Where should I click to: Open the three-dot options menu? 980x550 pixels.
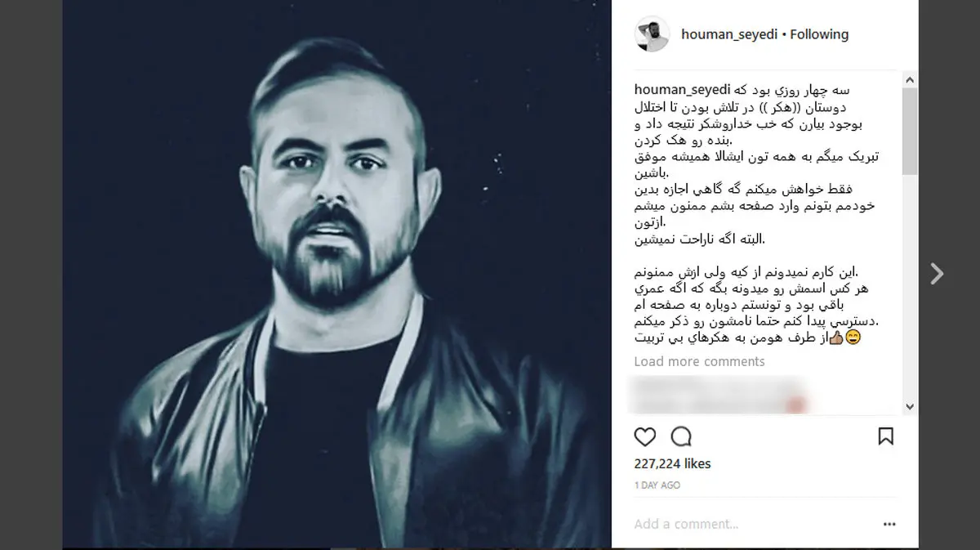coord(889,525)
